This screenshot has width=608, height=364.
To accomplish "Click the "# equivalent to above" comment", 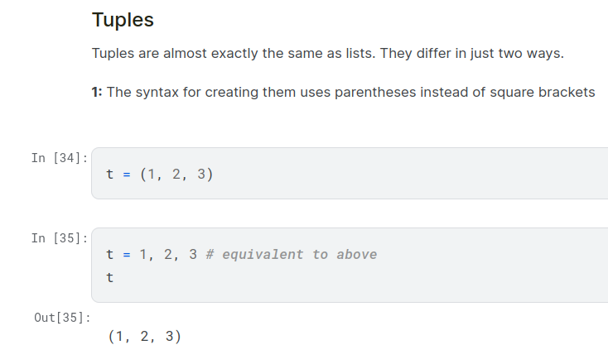I will tap(291, 255).
